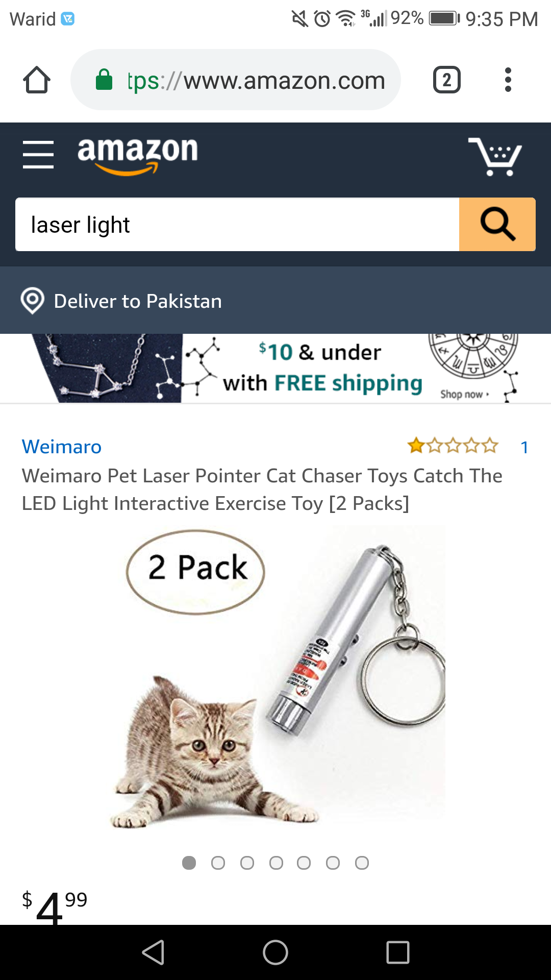Viewport: 551px width, 980px height.
Task: Tap the Amazon logo
Action: pyautogui.click(x=137, y=155)
